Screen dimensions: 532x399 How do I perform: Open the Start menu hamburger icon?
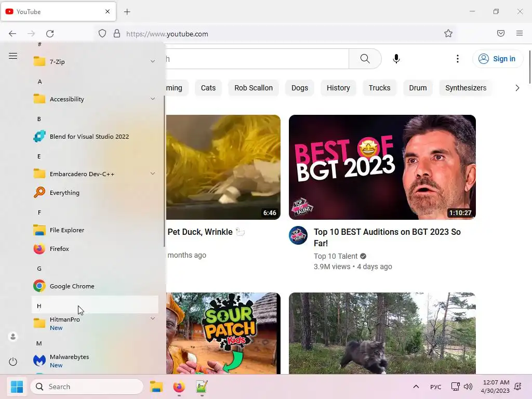(x=13, y=56)
